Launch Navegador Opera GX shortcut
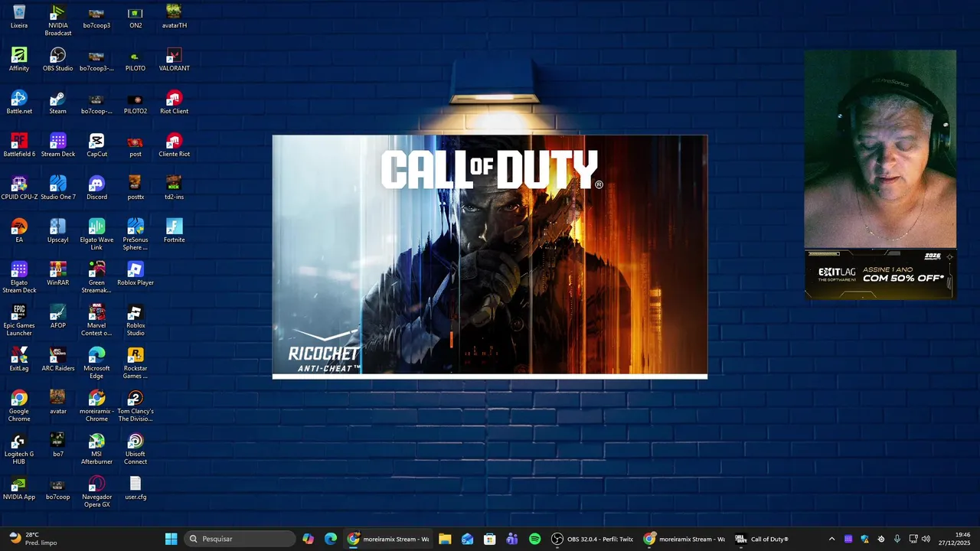980x551 pixels. tap(96, 492)
